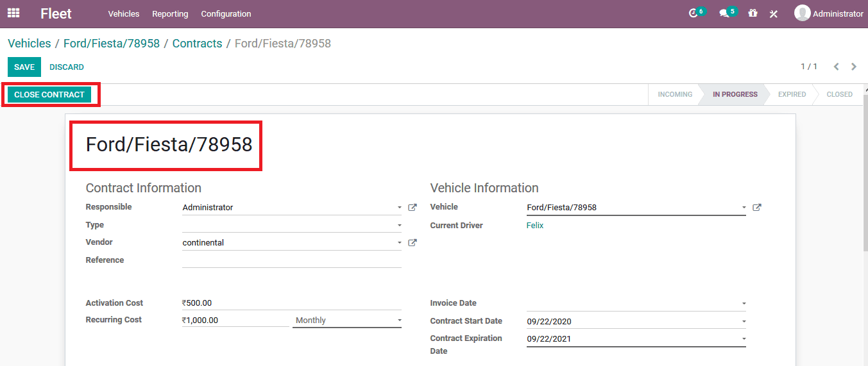
Task: Click the Discard button
Action: tap(67, 67)
